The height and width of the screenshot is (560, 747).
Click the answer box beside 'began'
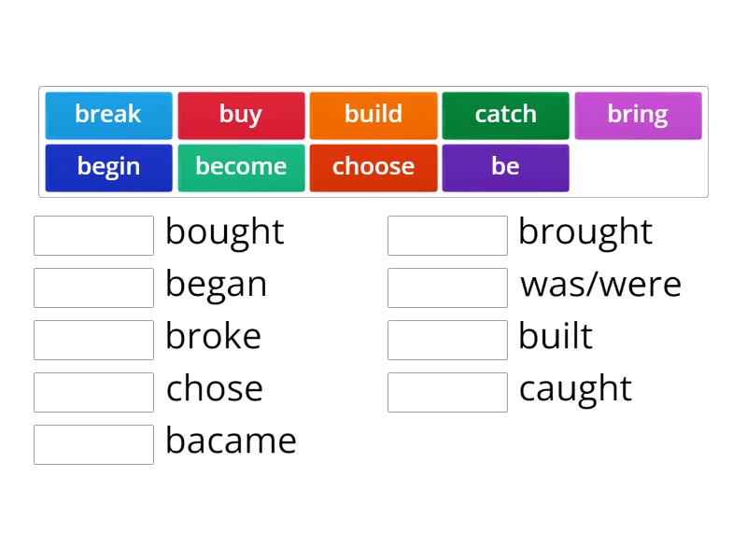[x=93, y=287]
